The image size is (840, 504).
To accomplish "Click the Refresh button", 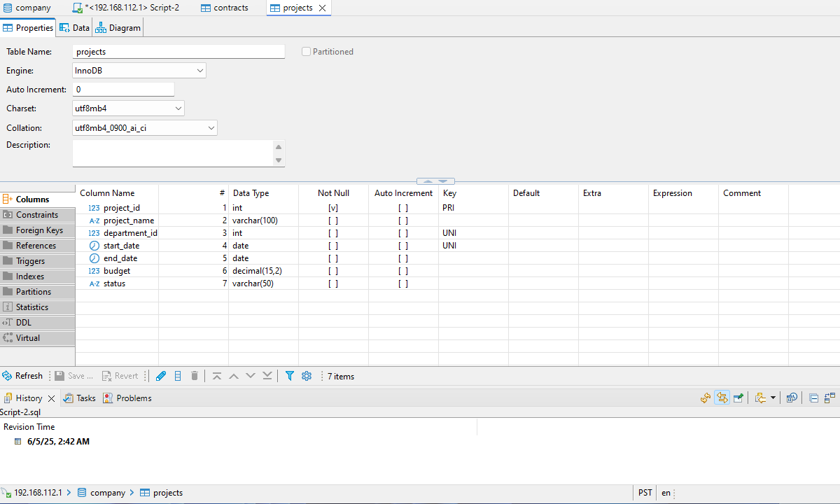I will click(x=22, y=376).
